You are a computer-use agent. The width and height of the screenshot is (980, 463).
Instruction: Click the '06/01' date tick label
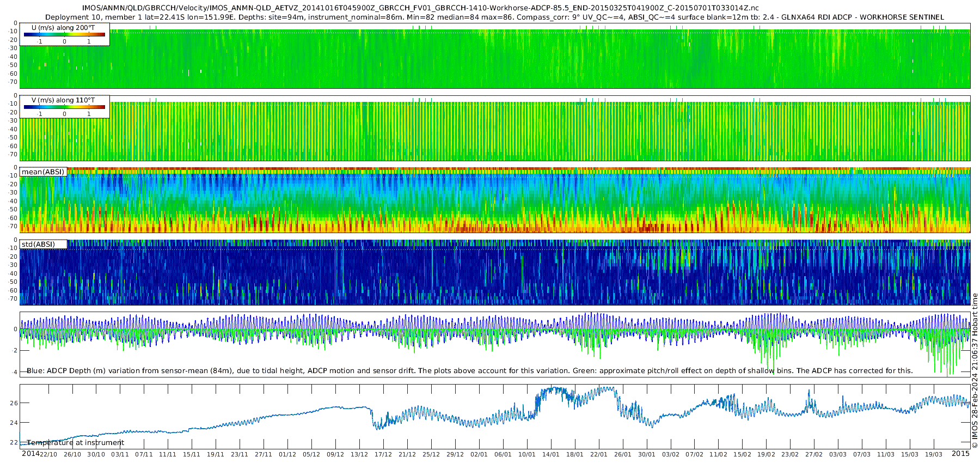(x=503, y=454)
